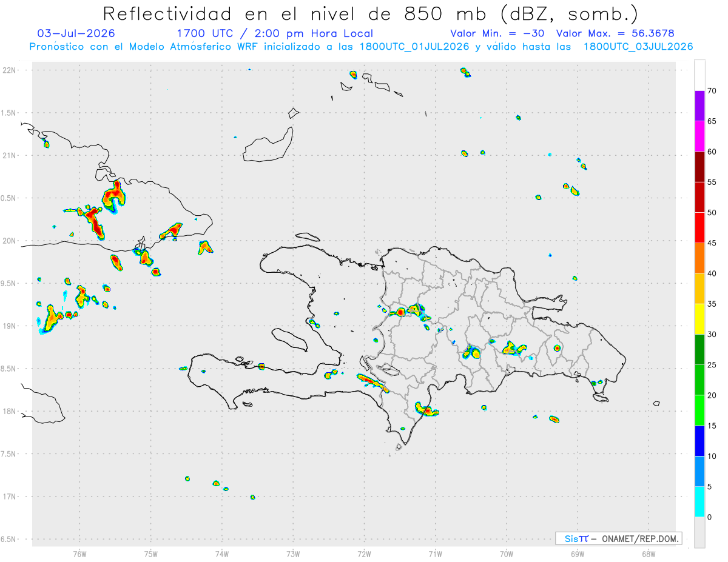
Task: Click the cyan 0–5 dBZ color segment
Action: click(x=699, y=502)
